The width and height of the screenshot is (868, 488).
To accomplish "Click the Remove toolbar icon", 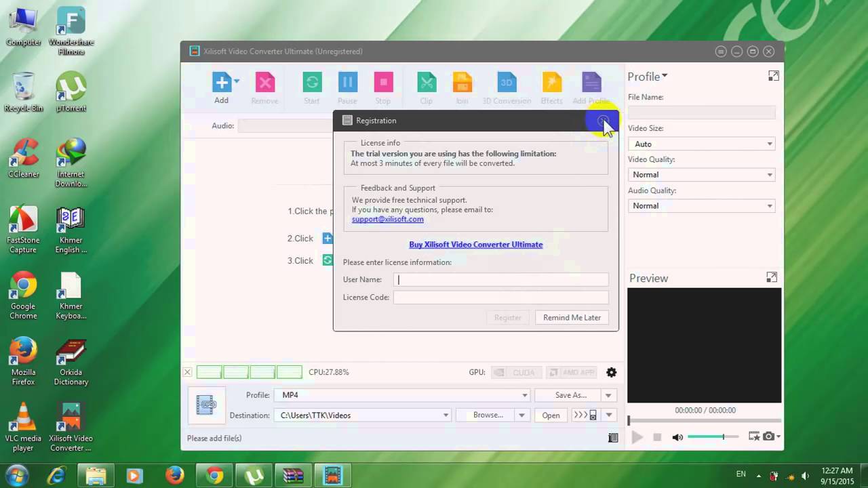I will click(264, 83).
